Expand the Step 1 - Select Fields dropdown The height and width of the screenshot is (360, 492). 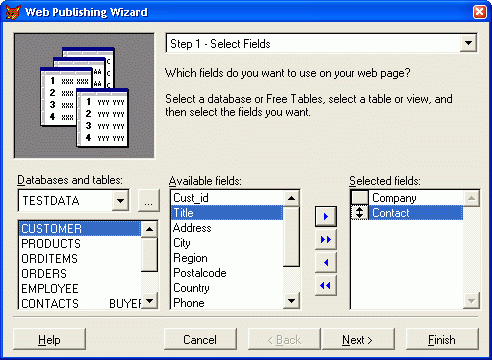pyautogui.click(x=468, y=43)
